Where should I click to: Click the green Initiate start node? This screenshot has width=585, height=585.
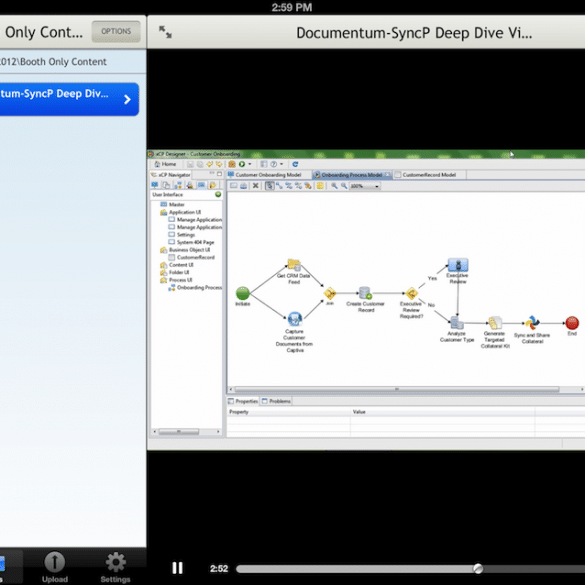(x=243, y=293)
